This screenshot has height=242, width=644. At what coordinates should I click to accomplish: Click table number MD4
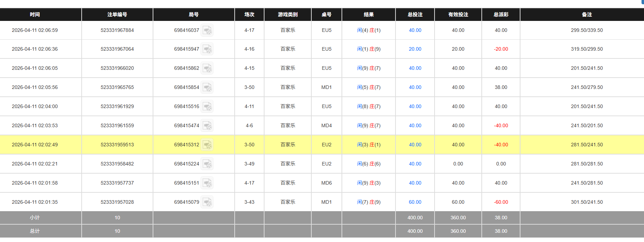pos(326,126)
